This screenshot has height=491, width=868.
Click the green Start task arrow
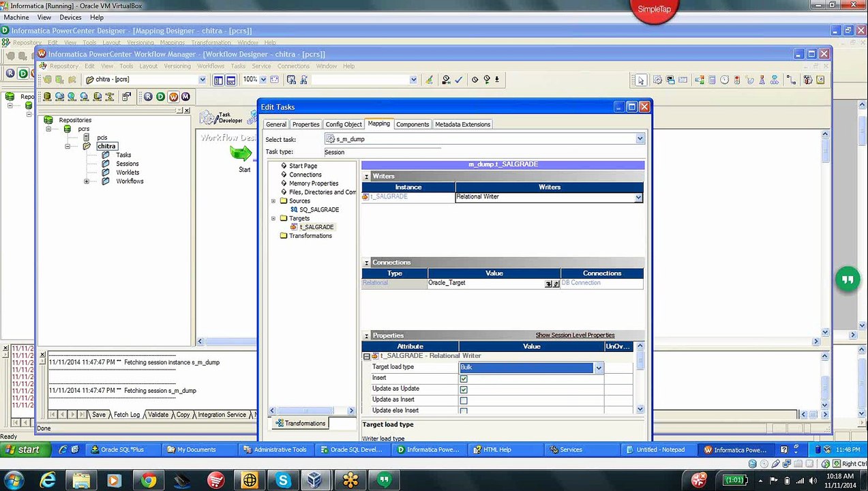(241, 153)
